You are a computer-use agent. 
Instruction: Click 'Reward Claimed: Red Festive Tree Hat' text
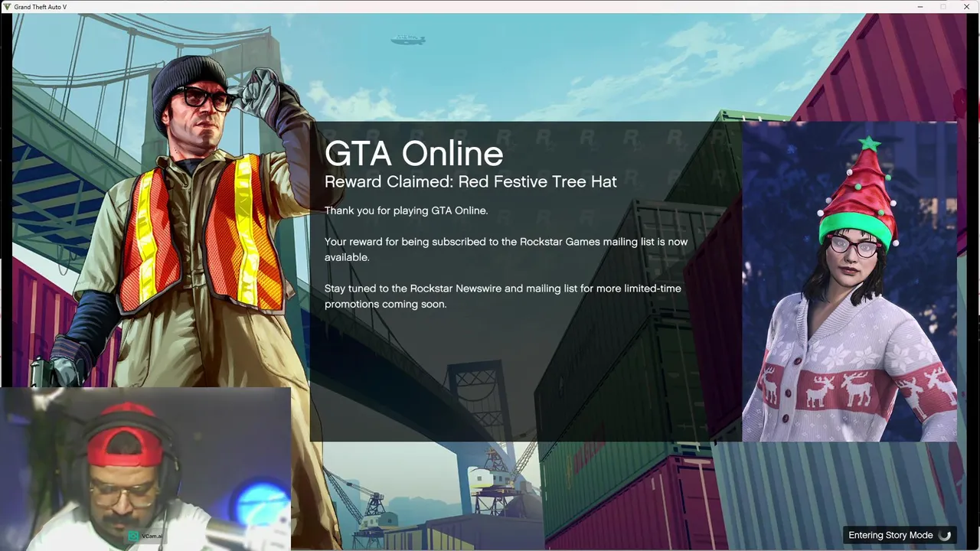pos(470,182)
